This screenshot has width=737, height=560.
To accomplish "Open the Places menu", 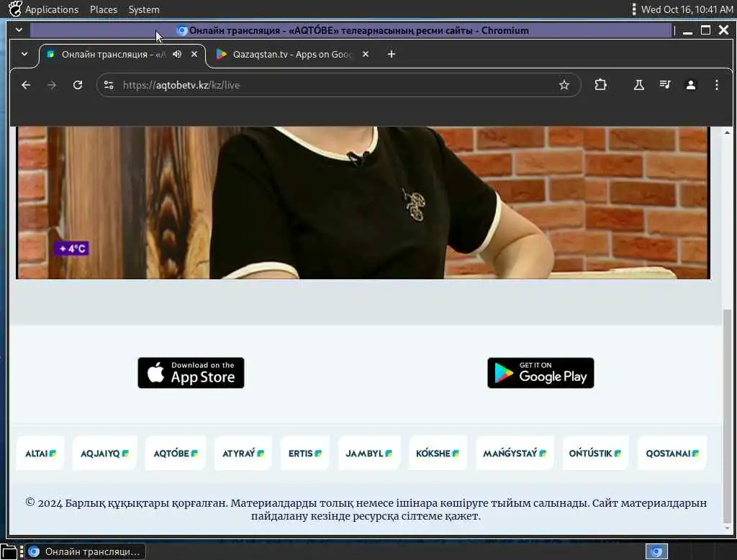I will point(104,9).
